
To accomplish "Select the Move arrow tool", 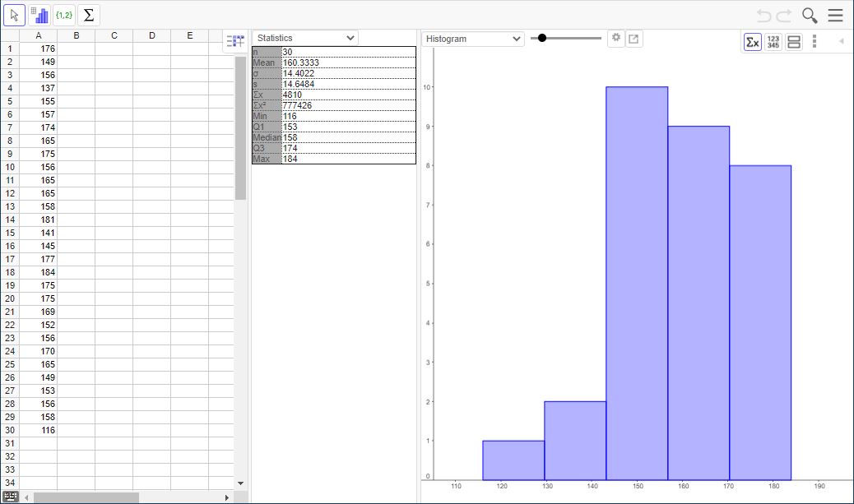I will [15, 15].
